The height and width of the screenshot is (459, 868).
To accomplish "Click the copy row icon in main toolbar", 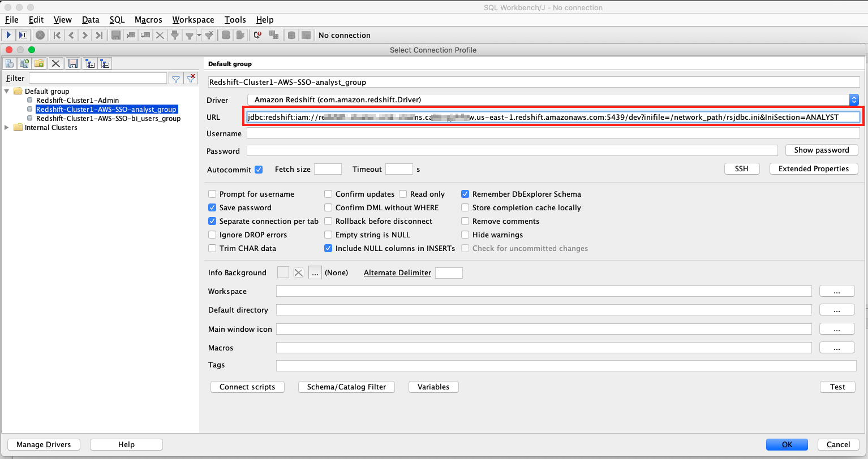I will click(145, 35).
